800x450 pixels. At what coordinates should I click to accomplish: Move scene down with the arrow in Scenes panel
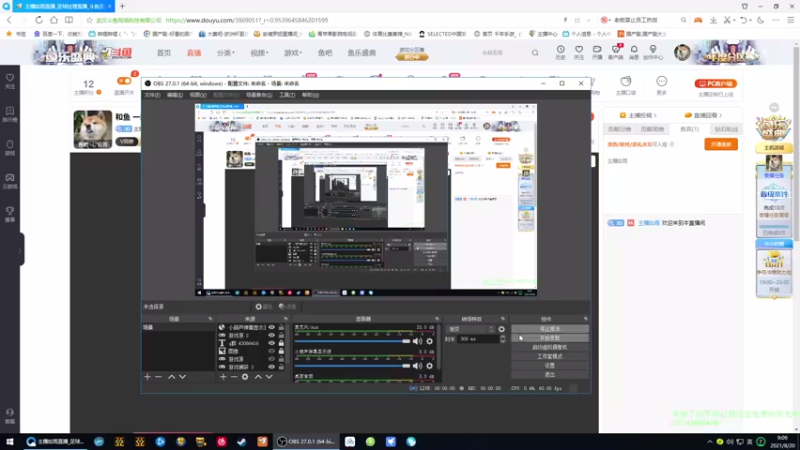pos(182,377)
